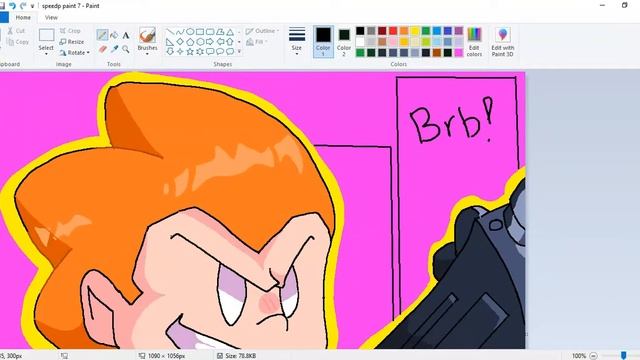Open Edit colors dialog
This screenshot has width=640, height=360.
click(x=474, y=42)
